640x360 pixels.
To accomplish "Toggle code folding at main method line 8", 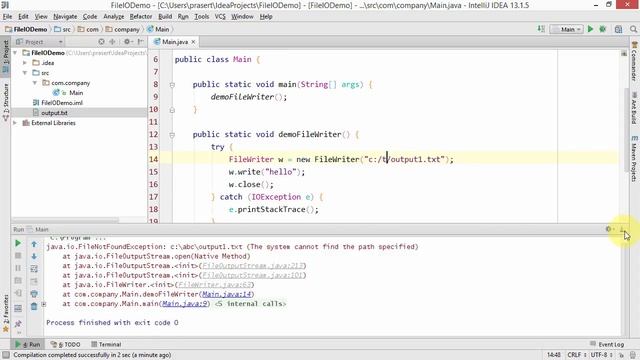I will pos(172,85).
